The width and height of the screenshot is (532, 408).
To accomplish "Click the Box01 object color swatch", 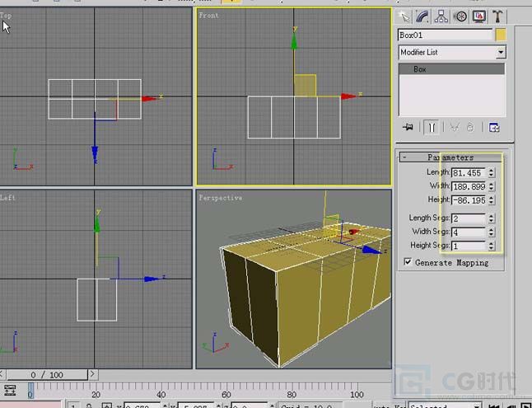I will [501, 35].
